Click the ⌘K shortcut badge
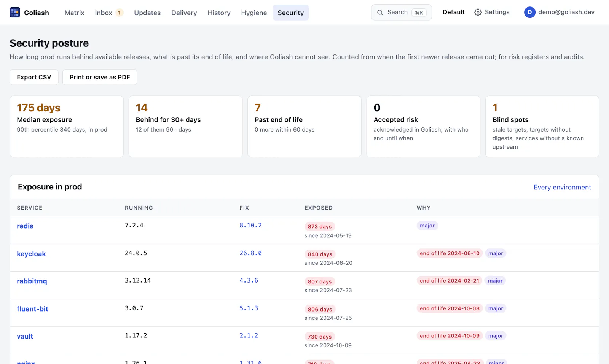Image resolution: width=609 pixels, height=364 pixels. point(419,13)
